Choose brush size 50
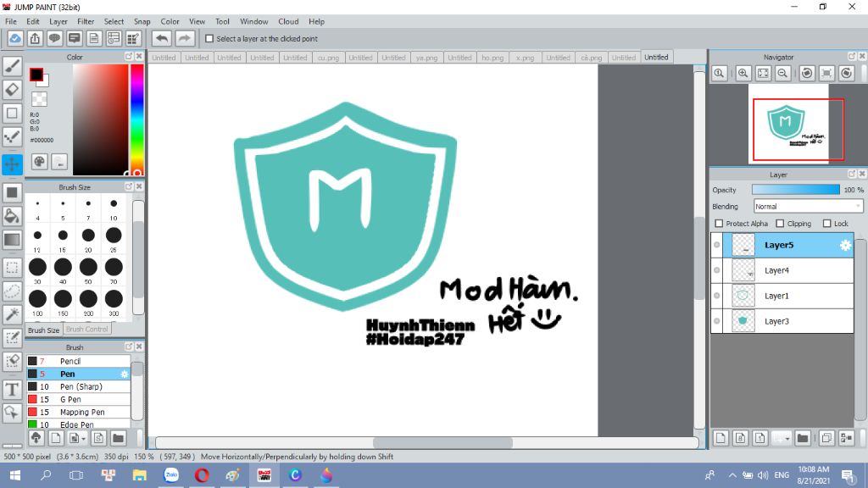Image resolution: width=868 pixels, height=488 pixels. [x=88, y=270]
